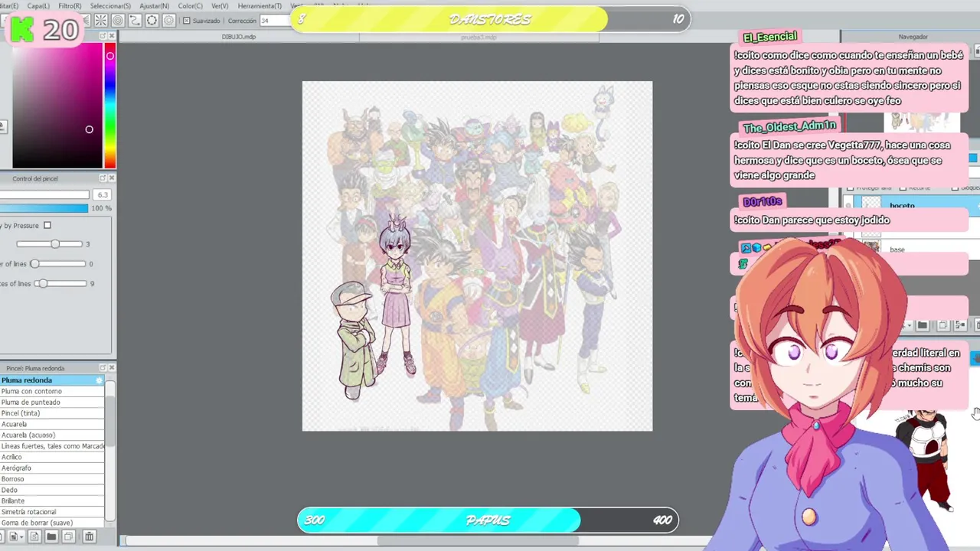Click the add brush icon below brush list
The height and width of the screenshot is (551, 980).
tap(16, 536)
